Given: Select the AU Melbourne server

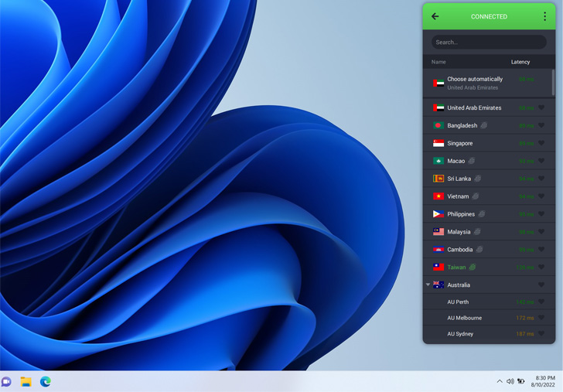Looking at the screenshot, I should (464, 318).
